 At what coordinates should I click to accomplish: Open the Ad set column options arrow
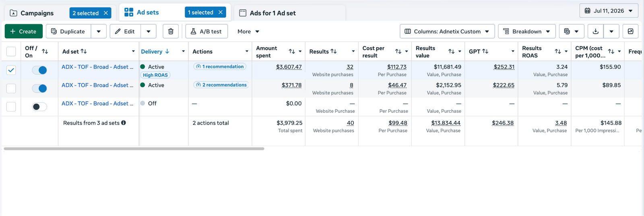pyautogui.click(x=133, y=52)
